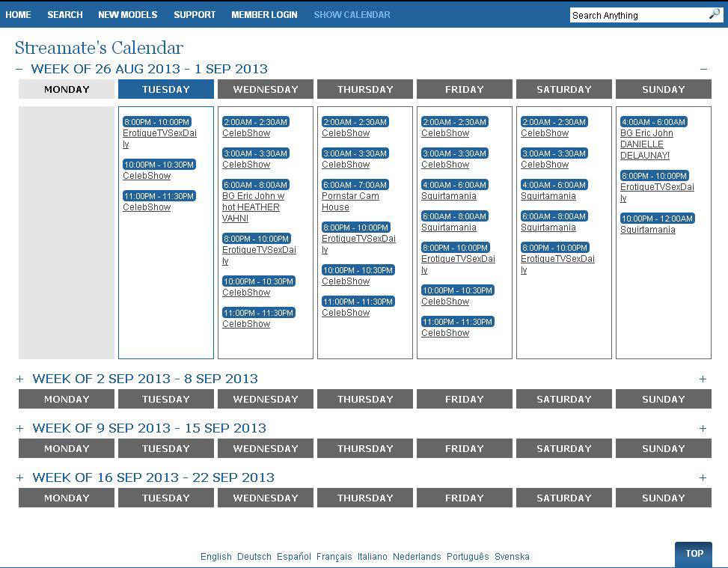The width and height of the screenshot is (728, 568).
Task: Switch language to Italiano
Action: 373,556
